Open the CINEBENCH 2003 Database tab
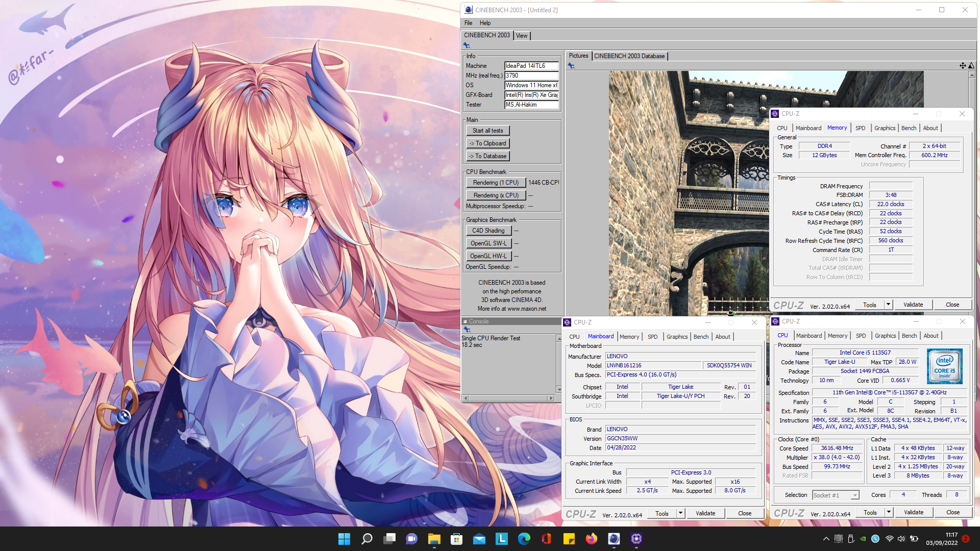 tap(629, 56)
